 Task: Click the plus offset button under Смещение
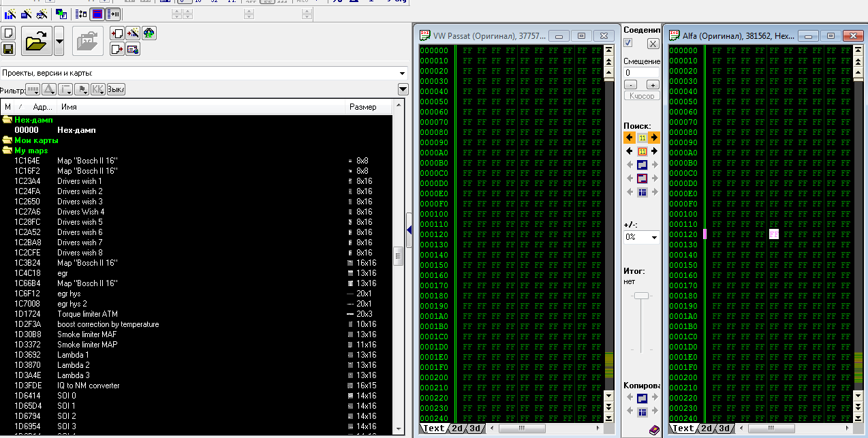pyautogui.click(x=653, y=84)
